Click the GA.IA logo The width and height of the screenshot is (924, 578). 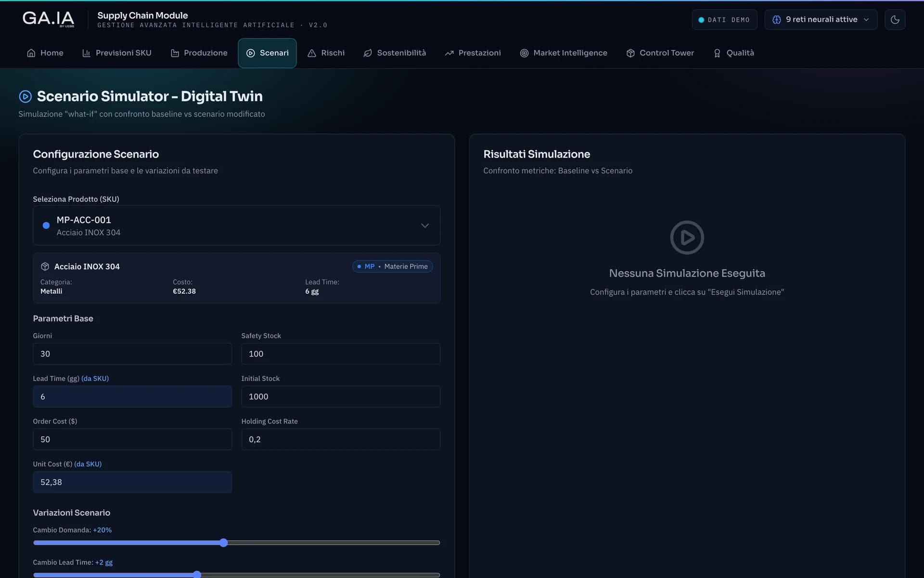(x=48, y=19)
